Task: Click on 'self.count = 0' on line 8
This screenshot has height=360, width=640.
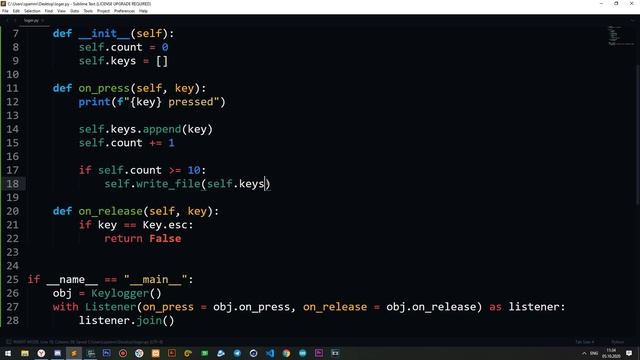Action: click(x=124, y=47)
